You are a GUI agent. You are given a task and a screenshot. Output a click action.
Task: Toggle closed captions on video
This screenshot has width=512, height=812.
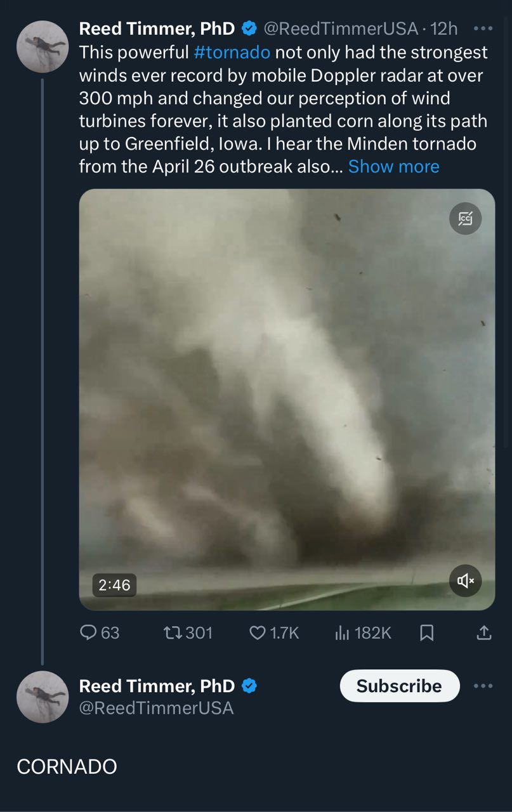coord(466,219)
